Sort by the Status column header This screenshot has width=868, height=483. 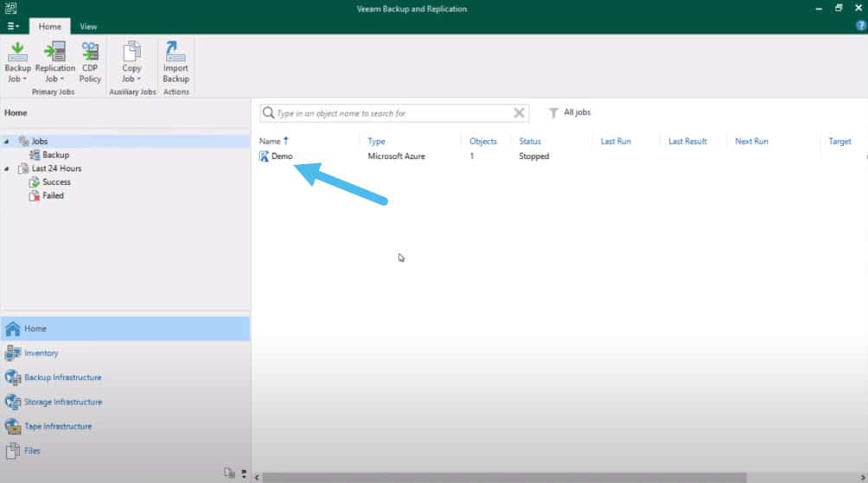(530, 141)
